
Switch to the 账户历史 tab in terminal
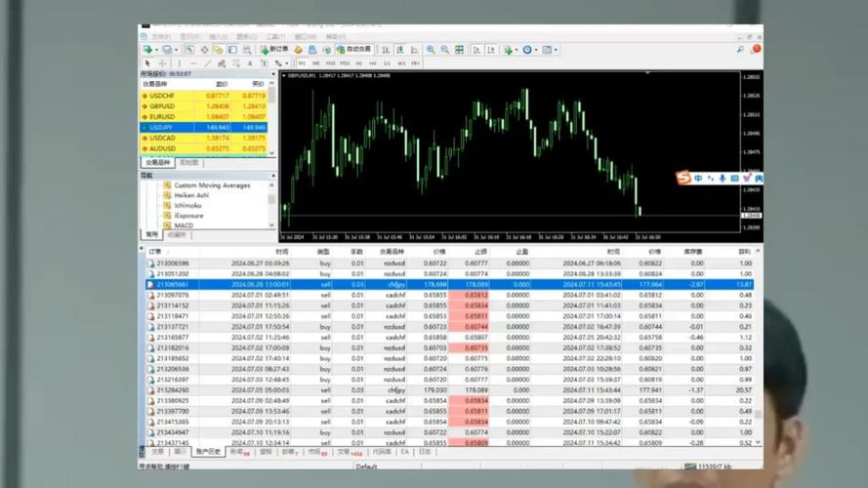(208, 452)
